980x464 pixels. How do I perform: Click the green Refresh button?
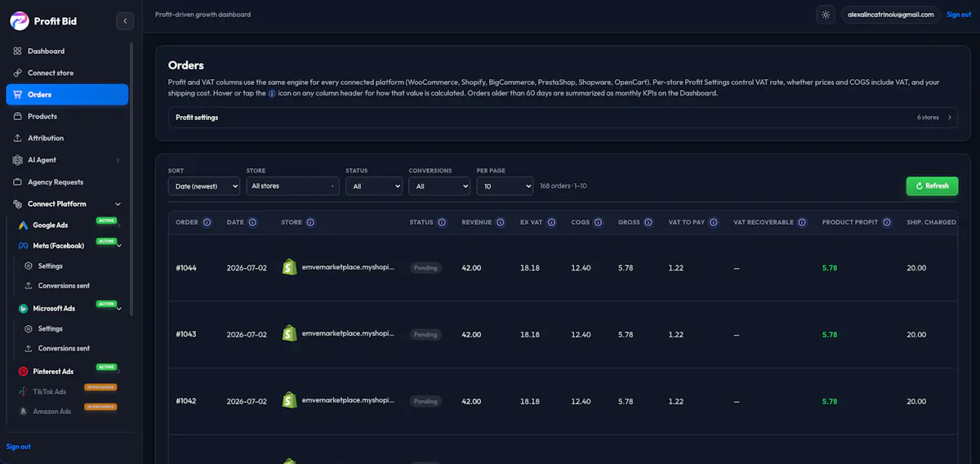pyautogui.click(x=932, y=186)
